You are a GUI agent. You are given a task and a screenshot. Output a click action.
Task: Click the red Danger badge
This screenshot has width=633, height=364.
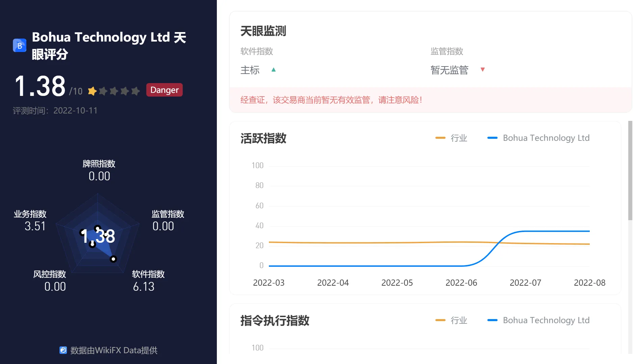[x=164, y=90]
